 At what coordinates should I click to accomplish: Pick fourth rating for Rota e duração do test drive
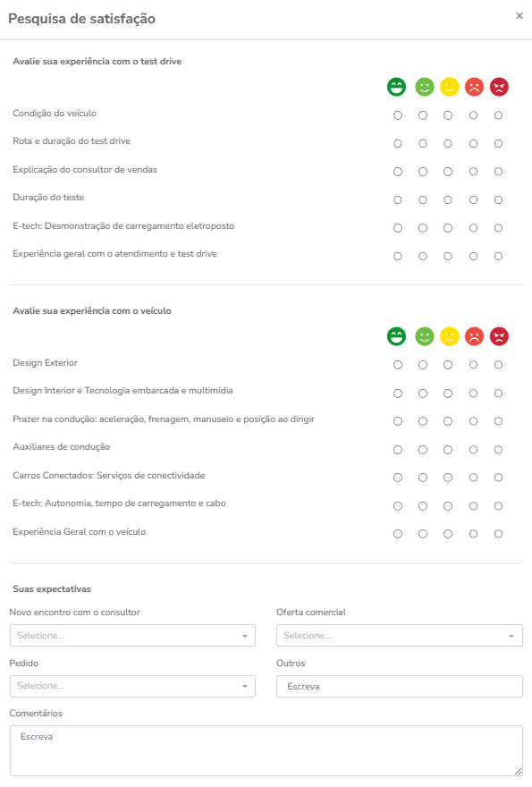click(473, 144)
